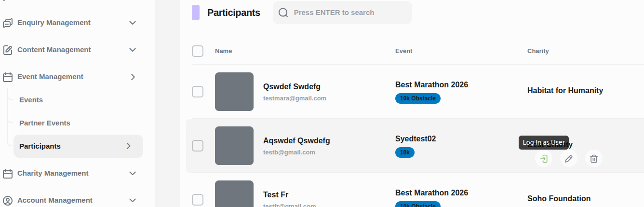
Task: Click the Content Management edit icon
Action: click(x=8, y=50)
